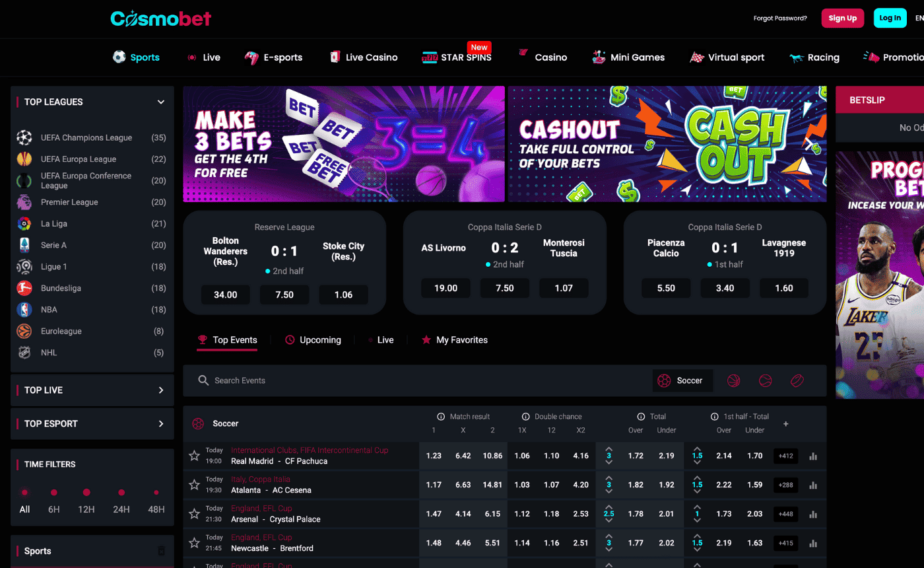
Task: Select the 12H time filter
Action: click(86, 501)
